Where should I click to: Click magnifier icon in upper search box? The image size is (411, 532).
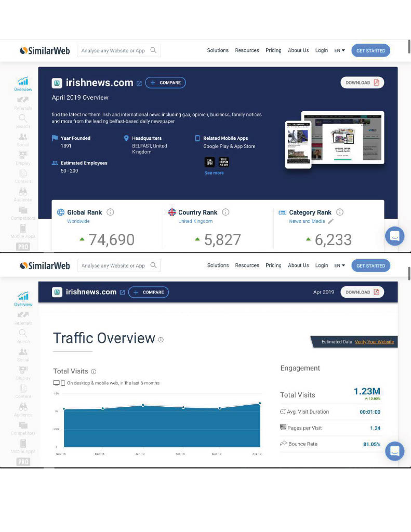(153, 50)
